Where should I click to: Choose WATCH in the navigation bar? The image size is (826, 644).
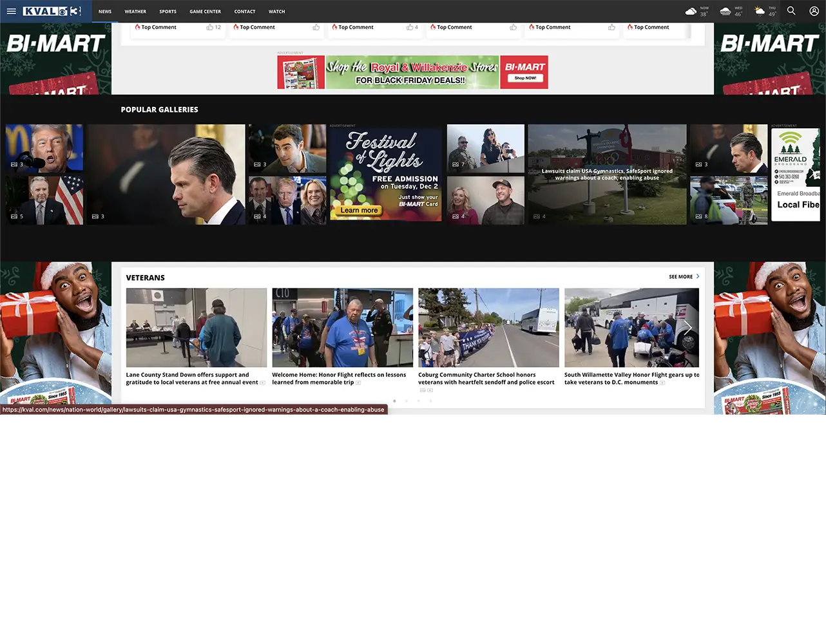coord(276,12)
